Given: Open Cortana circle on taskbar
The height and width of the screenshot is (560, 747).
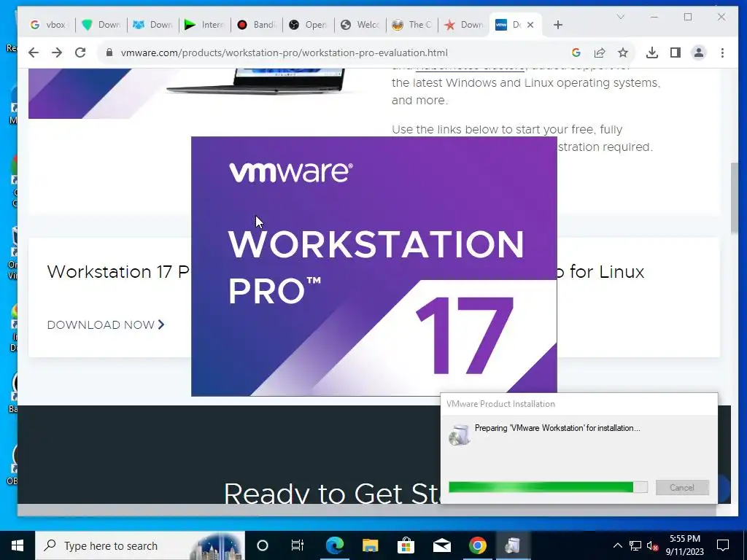Looking at the screenshot, I should 262,545.
